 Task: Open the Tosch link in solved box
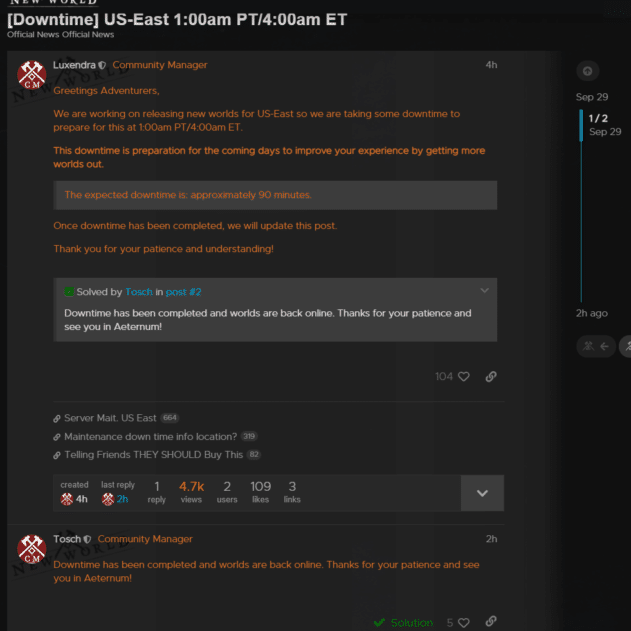tap(139, 292)
